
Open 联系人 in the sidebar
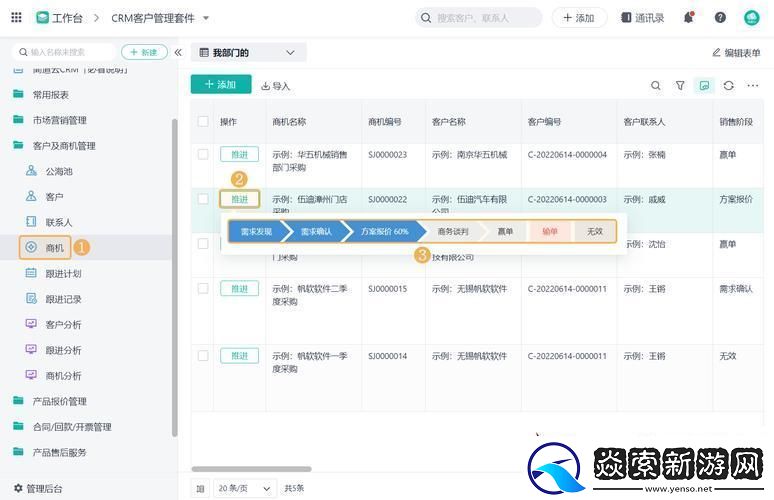59,222
